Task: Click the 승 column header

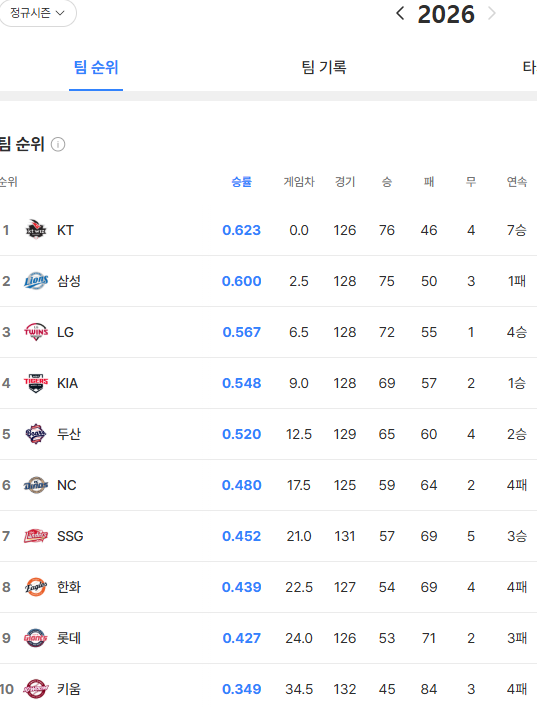Action: pyautogui.click(x=387, y=182)
